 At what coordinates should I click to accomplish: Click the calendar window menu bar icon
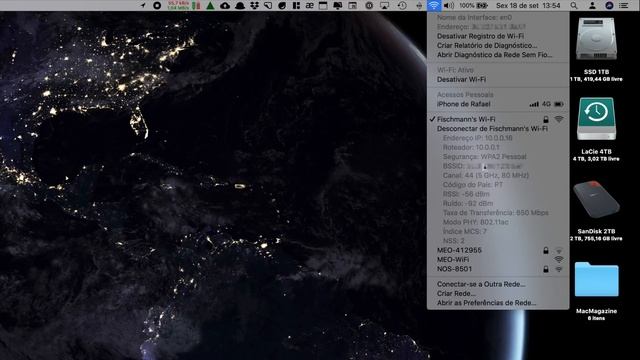coord(323,5)
